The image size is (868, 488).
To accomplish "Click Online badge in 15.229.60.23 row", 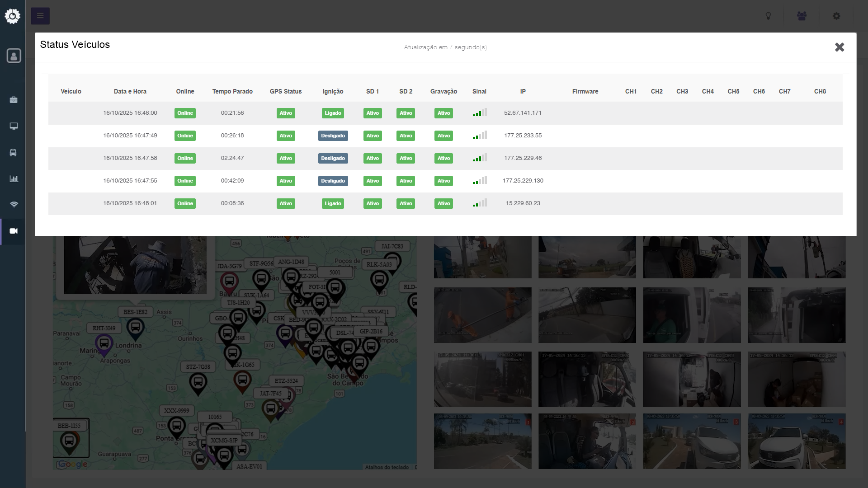I will tap(185, 203).
